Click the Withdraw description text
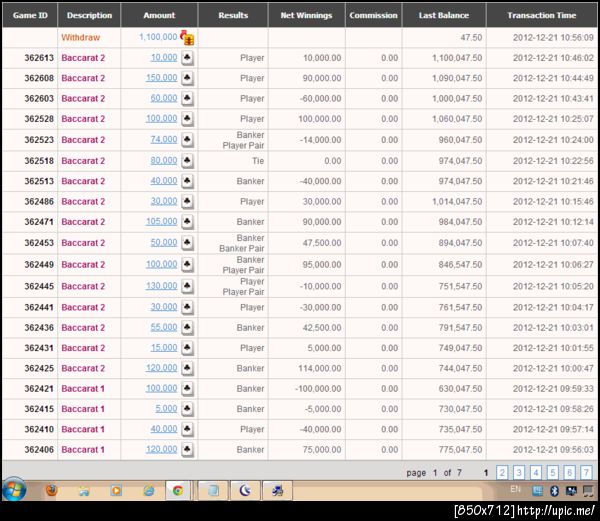This screenshot has height=521, width=600. pos(81,37)
